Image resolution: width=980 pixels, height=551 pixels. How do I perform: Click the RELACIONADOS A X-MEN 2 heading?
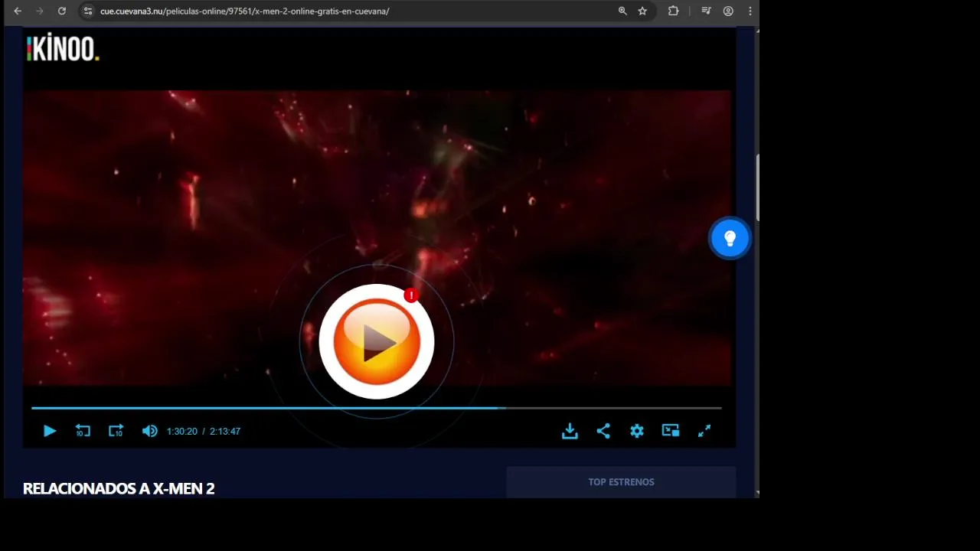coord(119,488)
